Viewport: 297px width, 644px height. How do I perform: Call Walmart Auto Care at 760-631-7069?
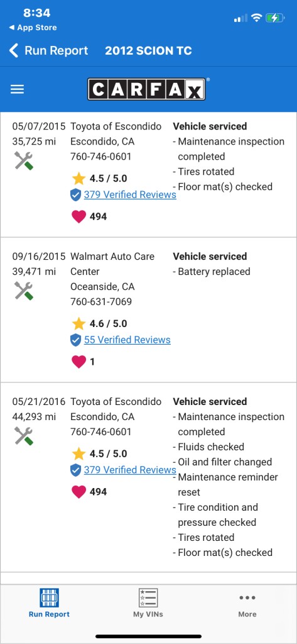click(101, 302)
